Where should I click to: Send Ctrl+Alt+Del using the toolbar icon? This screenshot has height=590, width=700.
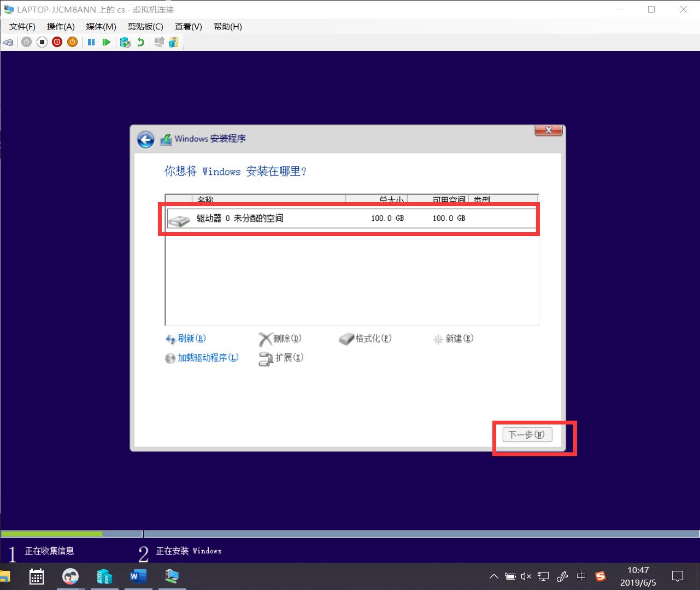point(8,42)
